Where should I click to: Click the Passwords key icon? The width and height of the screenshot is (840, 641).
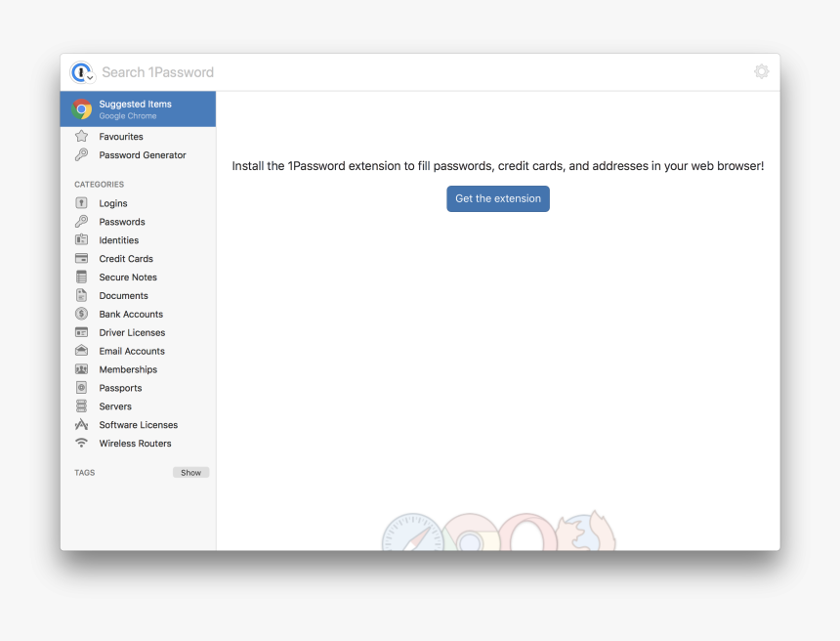[x=83, y=221]
